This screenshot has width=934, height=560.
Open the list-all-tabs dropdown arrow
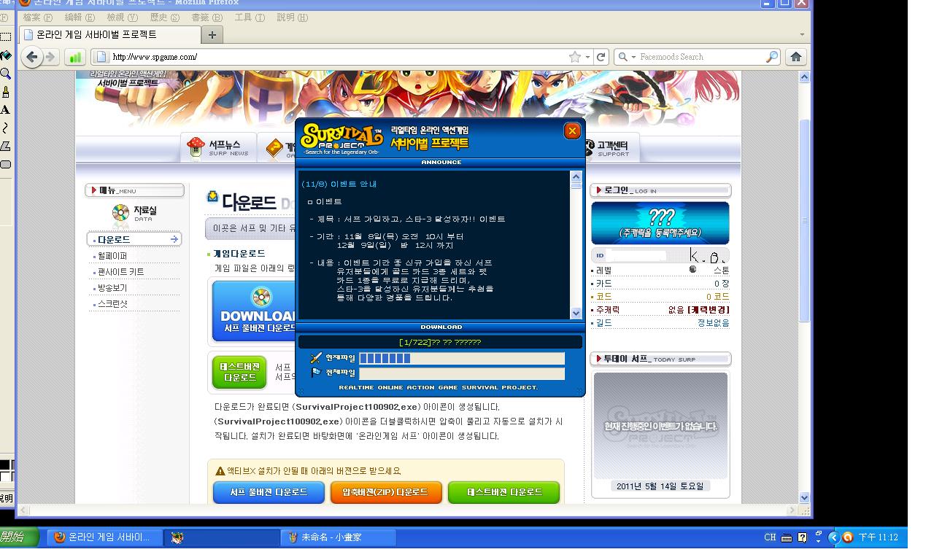802,34
